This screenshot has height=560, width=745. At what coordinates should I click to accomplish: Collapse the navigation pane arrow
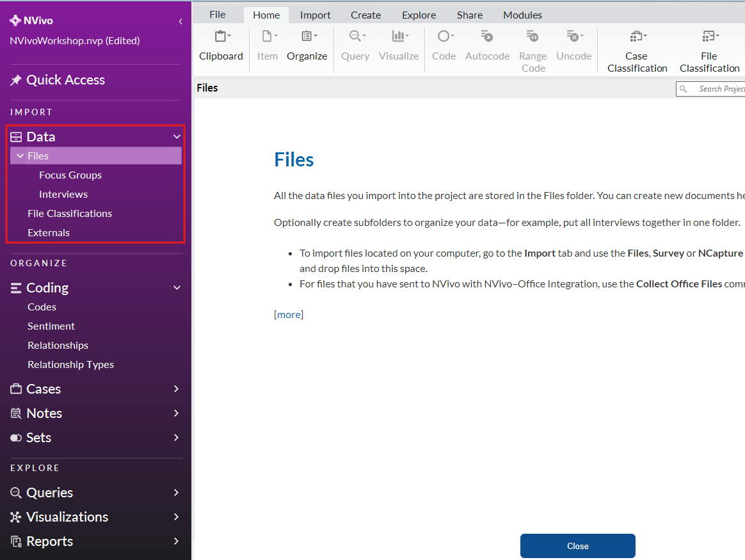(x=180, y=21)
